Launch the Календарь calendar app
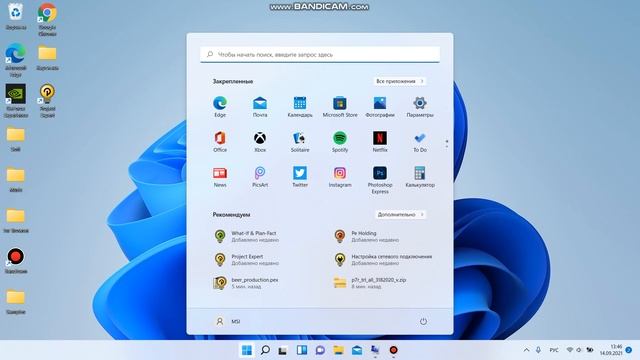Image resolution: width=640 pixels, height=360 pixels. (300, 107)
